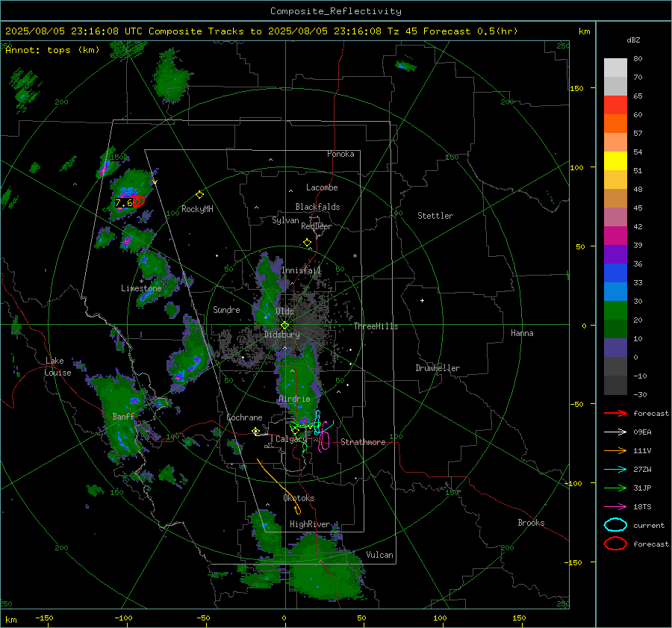Image resolution: width=672 pixels, height=628 pixels.
Task: Select the orange 111V track arrow
Action: (x=615, y=450)
